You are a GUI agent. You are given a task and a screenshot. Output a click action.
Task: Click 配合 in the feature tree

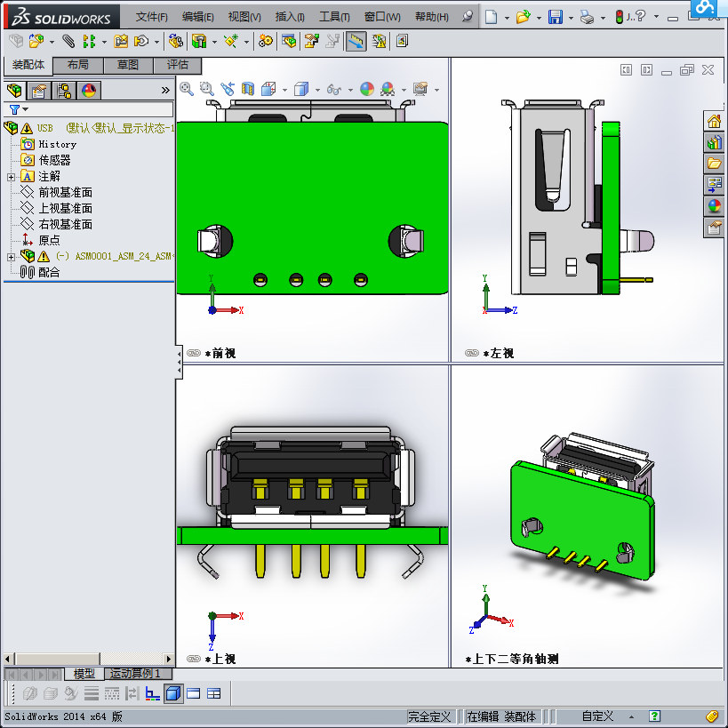tap(48, 272)
